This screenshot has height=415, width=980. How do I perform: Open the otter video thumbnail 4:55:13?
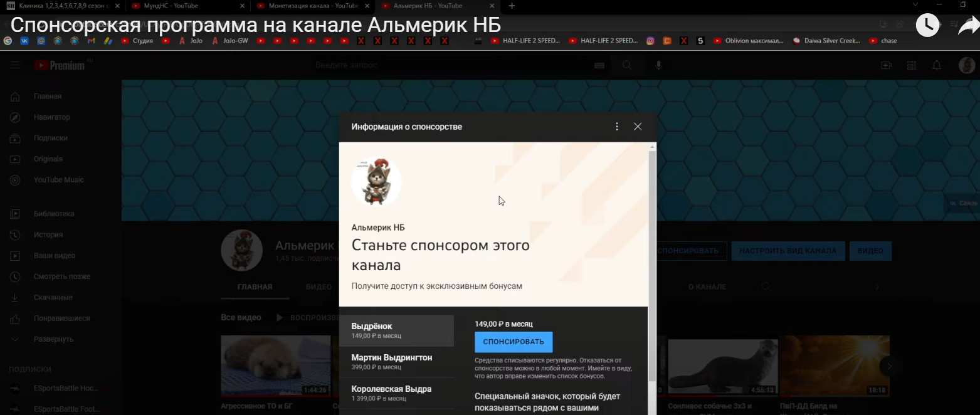[723, 368]
